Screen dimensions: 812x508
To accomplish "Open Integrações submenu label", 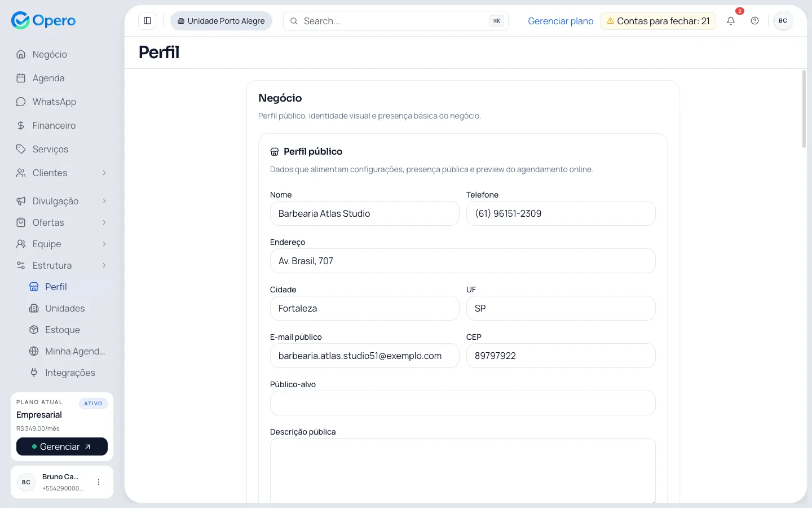I will (x=70, y=373).
